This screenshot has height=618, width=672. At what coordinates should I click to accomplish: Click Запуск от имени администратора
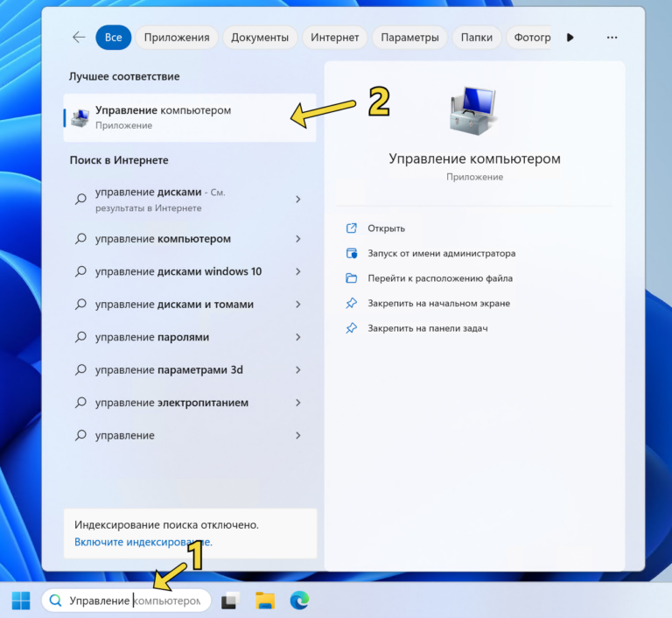tap(441, 254)
